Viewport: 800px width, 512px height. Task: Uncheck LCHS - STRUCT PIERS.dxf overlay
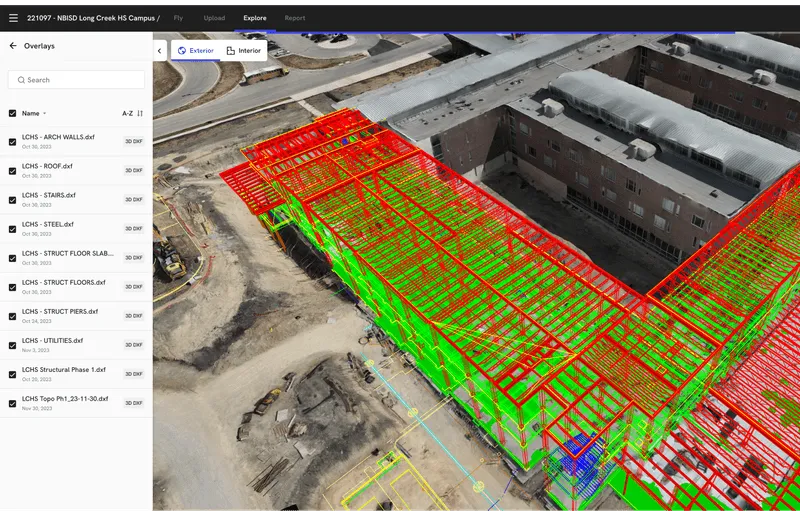[x=12, y=316]
